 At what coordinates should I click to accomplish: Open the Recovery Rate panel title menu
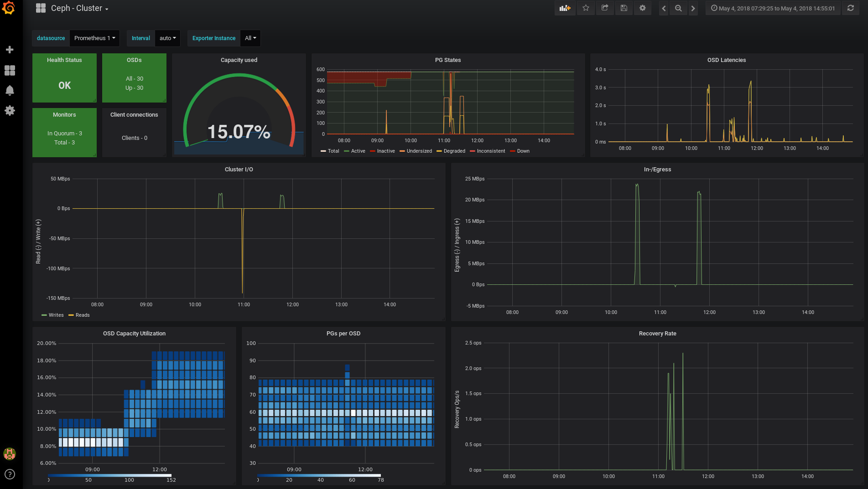click(658, 334)
